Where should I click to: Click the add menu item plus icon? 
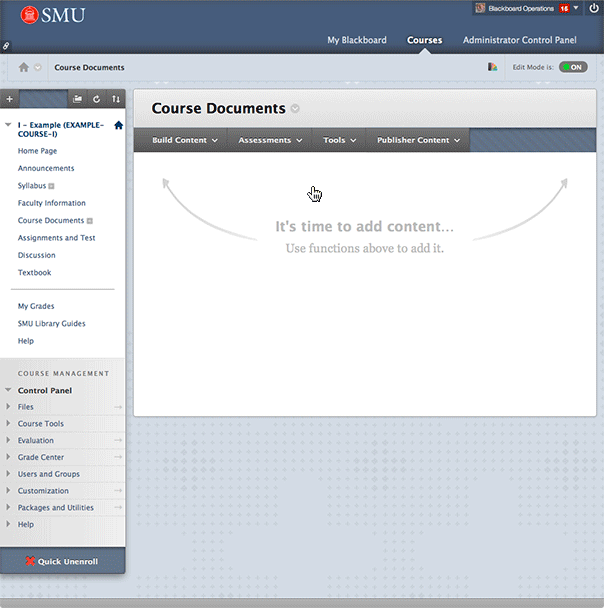(10, 99)
